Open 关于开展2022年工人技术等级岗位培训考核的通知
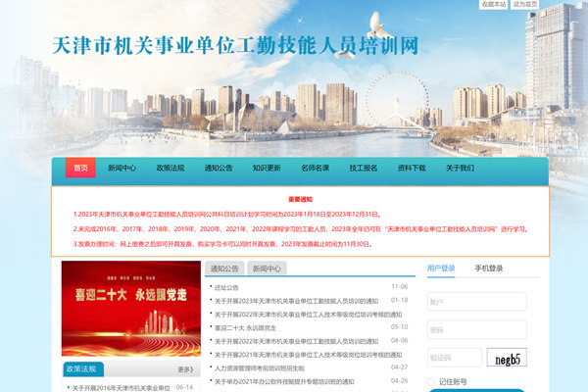This screenshot has height=392, width=588. (309, 315)
